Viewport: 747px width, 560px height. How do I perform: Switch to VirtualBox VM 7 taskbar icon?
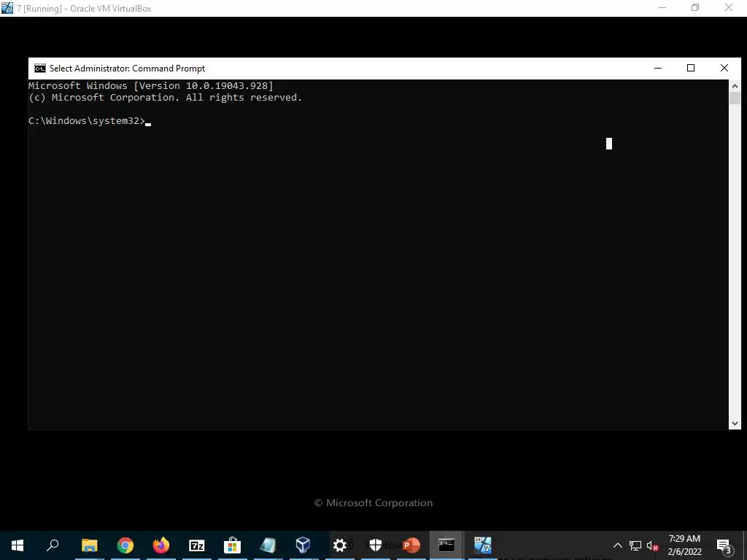click(x=483, y=545)
